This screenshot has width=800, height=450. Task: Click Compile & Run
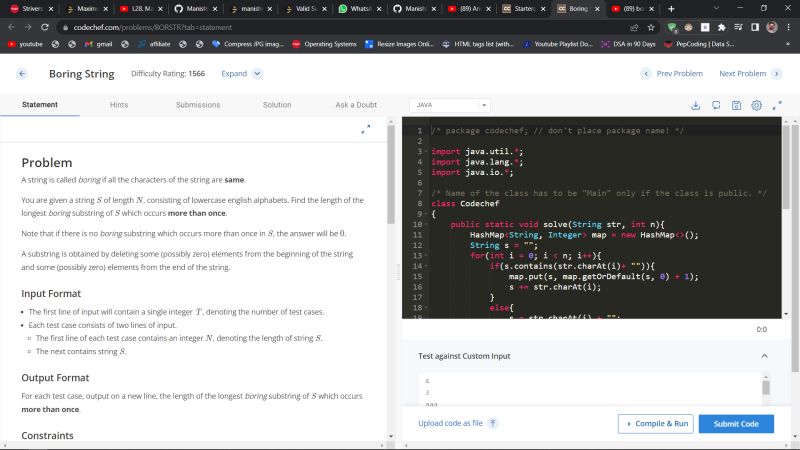(655, 424)
